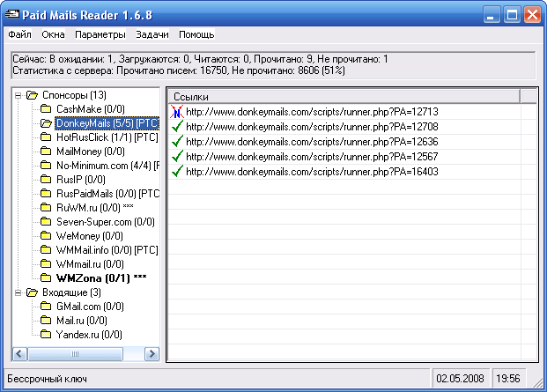Open the donkeymails link PA=12567
Screen dimensions: 547x392
312,157
